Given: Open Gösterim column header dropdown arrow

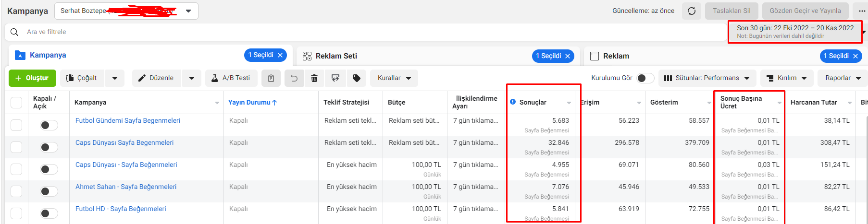Looking at the screenshot, I should (709, 103).
